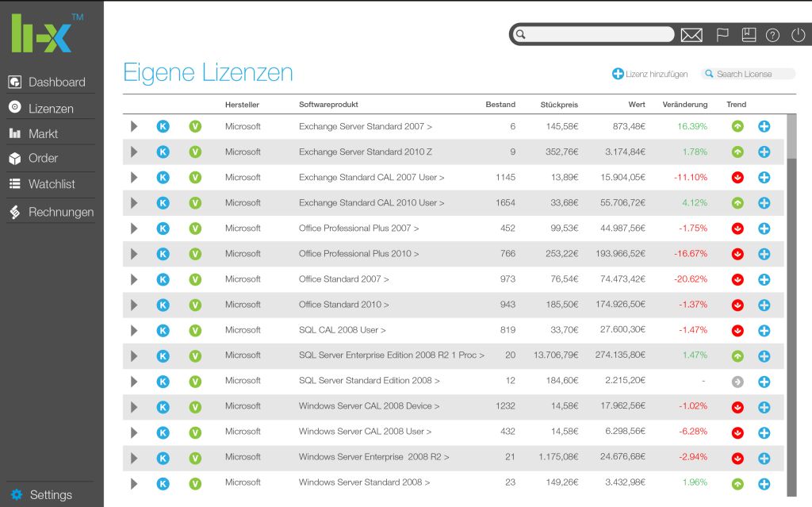Click the green V icon for Windows Server Standard 2008

click(195, 484)
